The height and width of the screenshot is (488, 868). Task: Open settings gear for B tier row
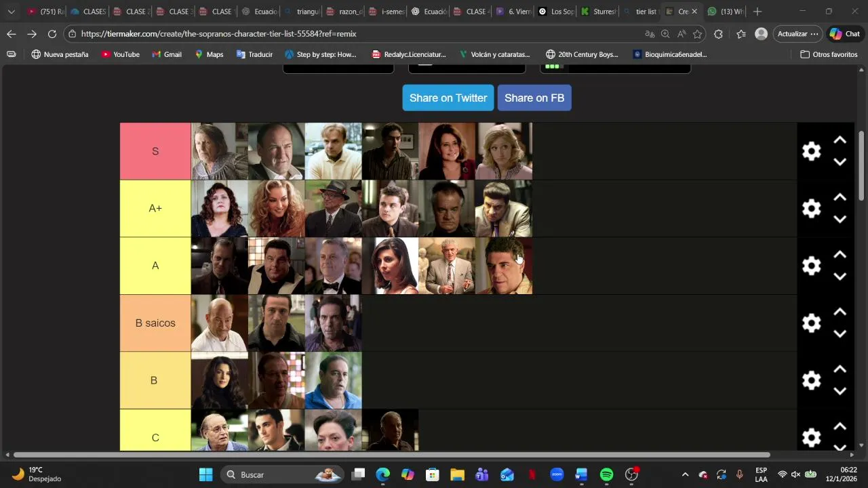click(811, 380)
